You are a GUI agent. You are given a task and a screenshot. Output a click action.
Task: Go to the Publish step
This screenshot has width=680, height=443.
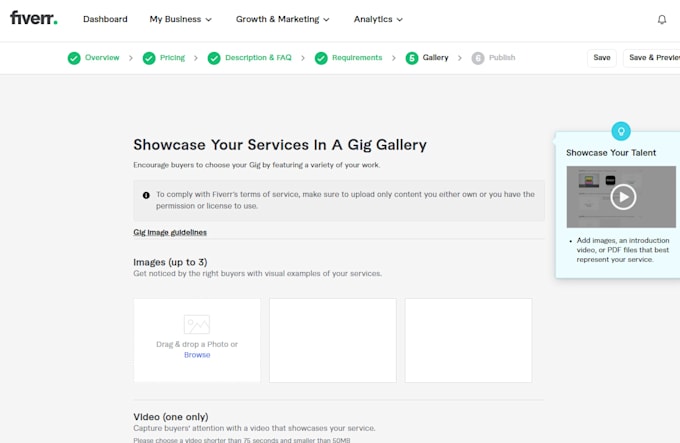pyautogui.click(x=502, y=58)
